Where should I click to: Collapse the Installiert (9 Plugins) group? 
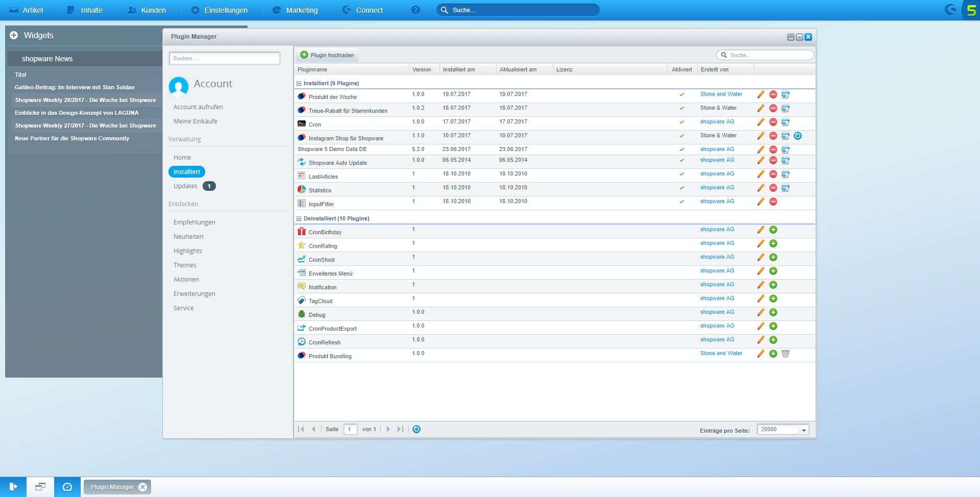pos(299,83)
